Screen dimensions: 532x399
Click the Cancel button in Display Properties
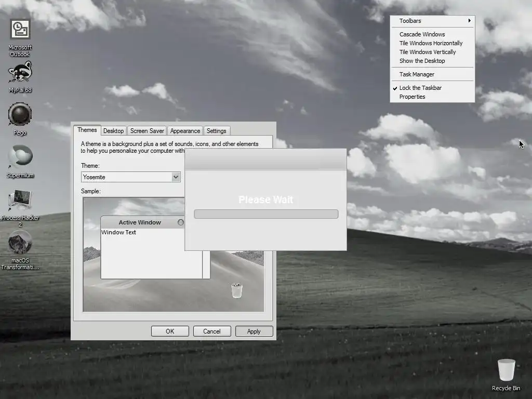coord(212,331)
